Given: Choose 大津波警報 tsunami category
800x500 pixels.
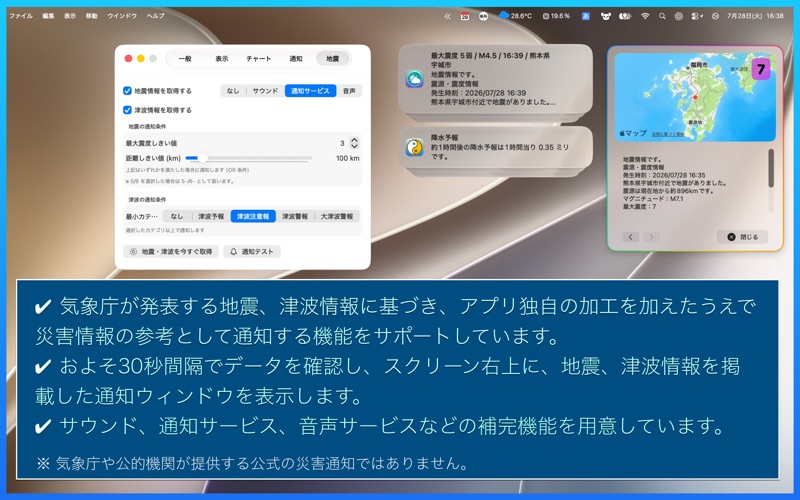Looking at the screenshot, I should [x=337, y=216].
